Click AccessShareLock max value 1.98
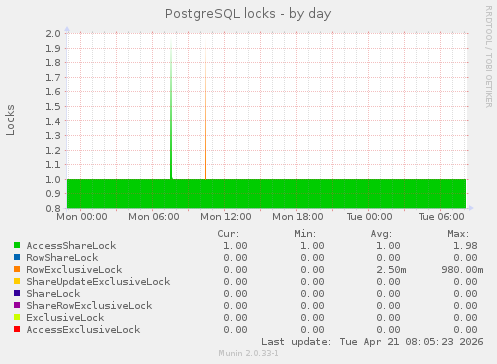Screen dimensions: 497x364 pyautogui.click(x=465, y=246)
